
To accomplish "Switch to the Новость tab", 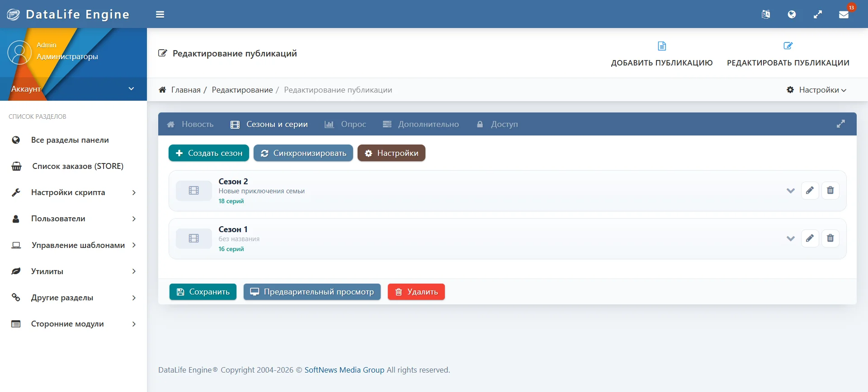I will click(x=190, y=124).
